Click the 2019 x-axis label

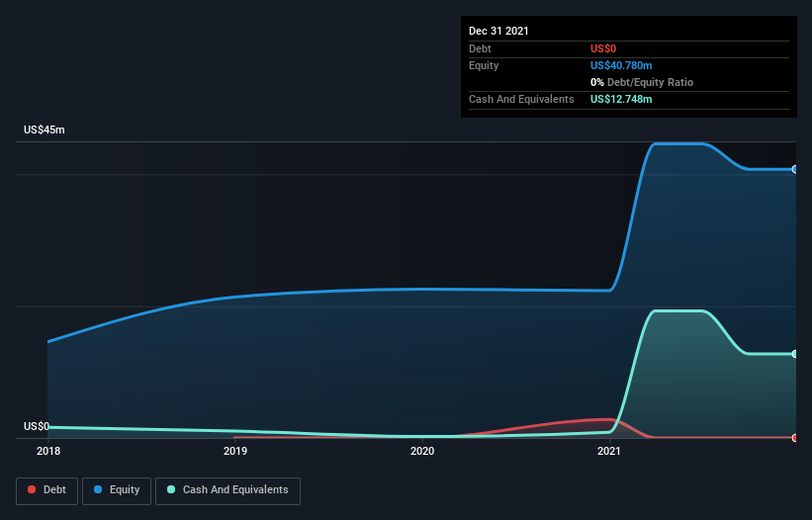235,451
